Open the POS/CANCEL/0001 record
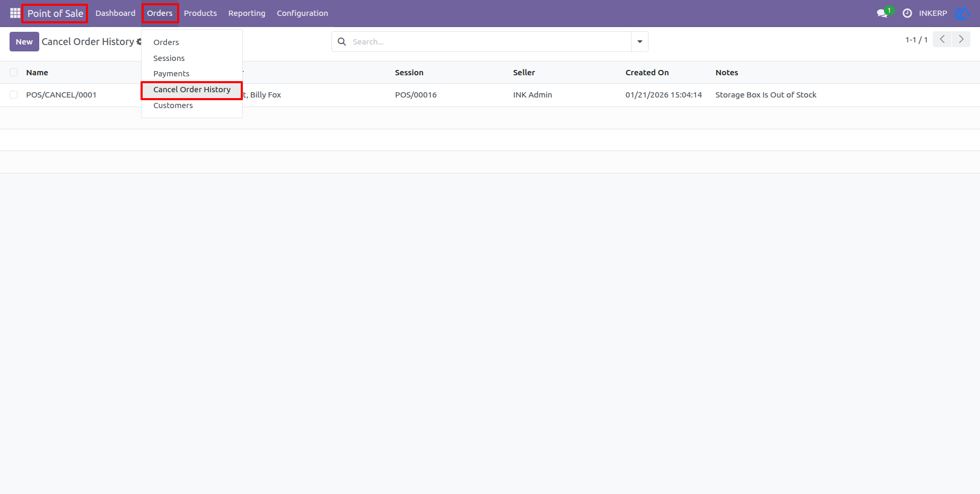Screen dimensions: 980x494 (62, 95)
